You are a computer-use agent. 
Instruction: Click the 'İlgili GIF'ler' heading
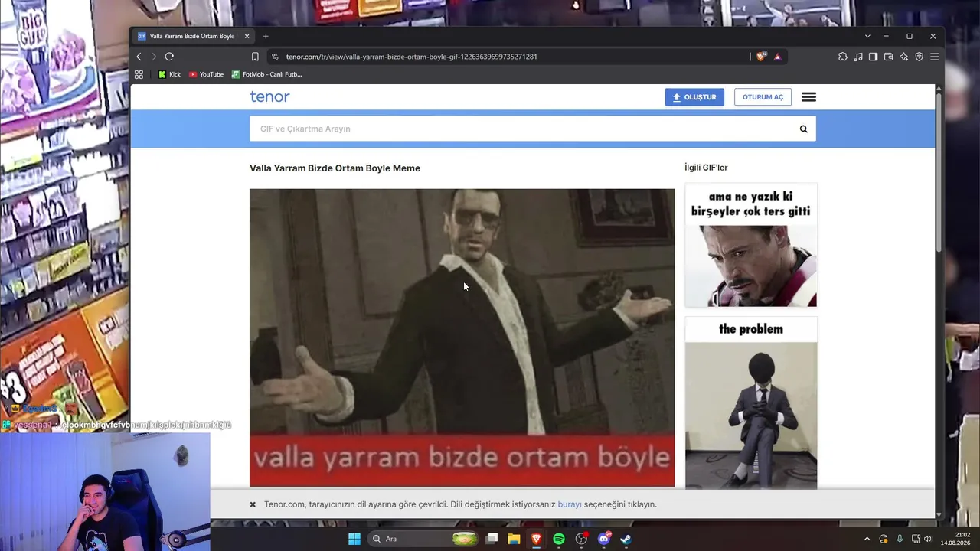(x=706, y=168)
